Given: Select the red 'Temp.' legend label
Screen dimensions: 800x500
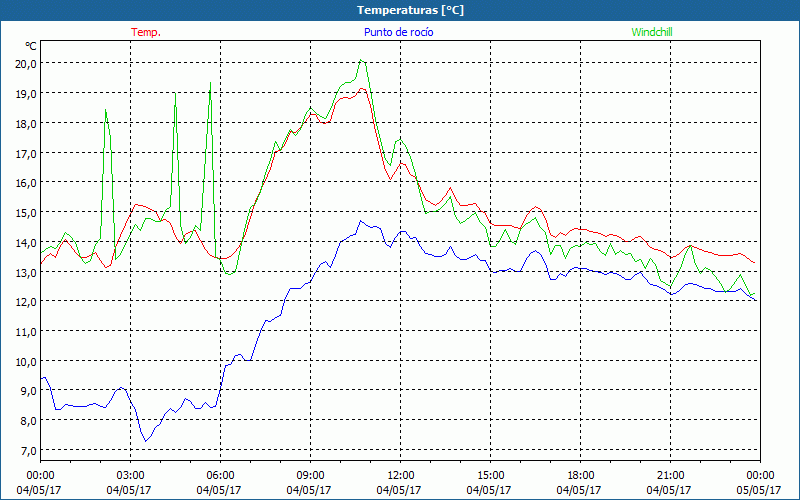Looking at the screenshot, I should [x=146, y=32].
